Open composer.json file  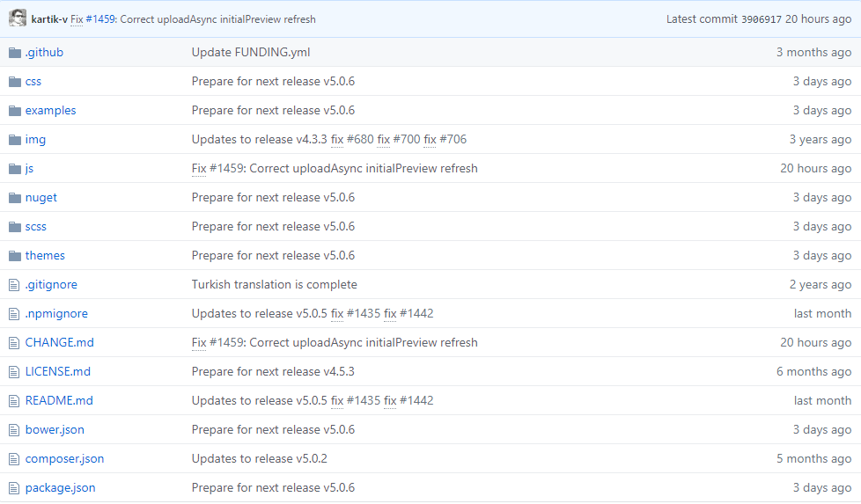(x=65, y=458)
